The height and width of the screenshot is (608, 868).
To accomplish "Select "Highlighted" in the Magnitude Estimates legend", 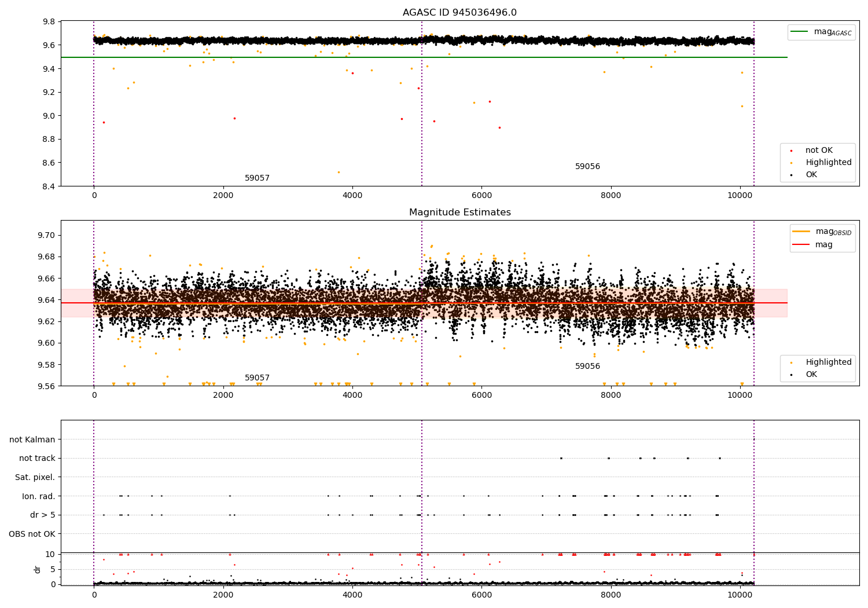I will coord(828,362).
